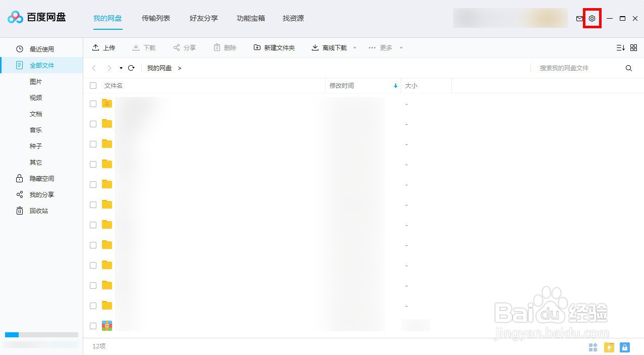Select the first folder's checkbox

pyautogui.click(x=93, y=104)
